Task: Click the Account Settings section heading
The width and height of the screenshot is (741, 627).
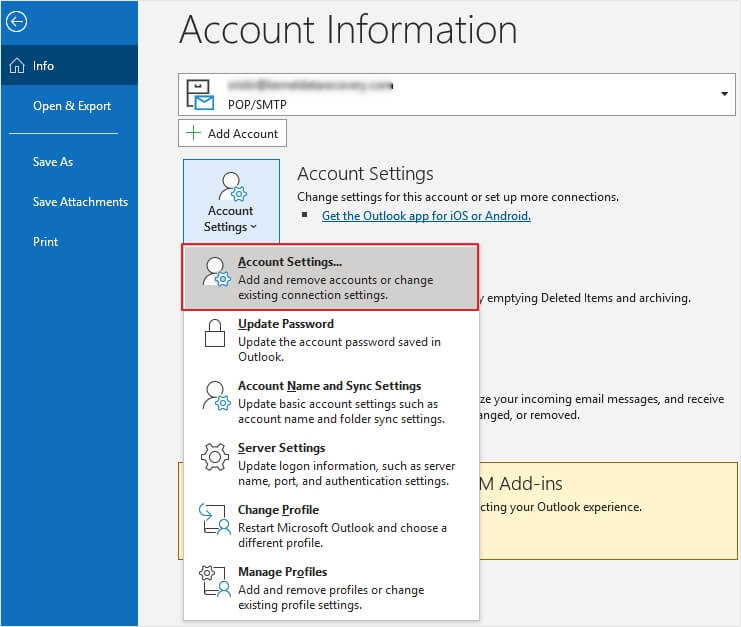Action: pos(365,174)
